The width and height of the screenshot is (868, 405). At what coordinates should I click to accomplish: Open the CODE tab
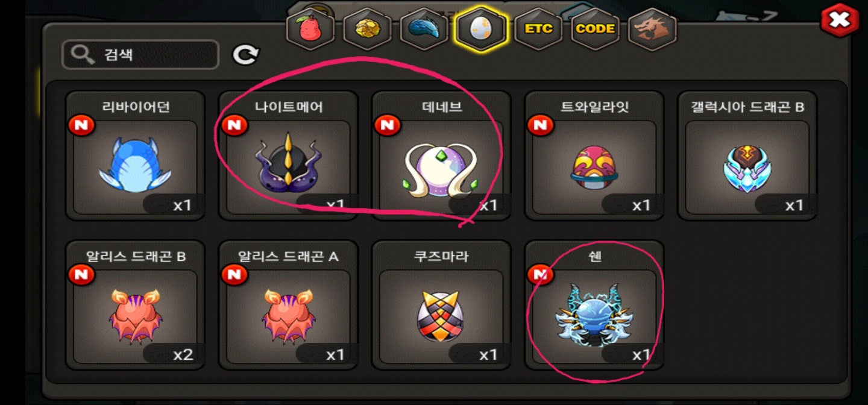[596, 29]
